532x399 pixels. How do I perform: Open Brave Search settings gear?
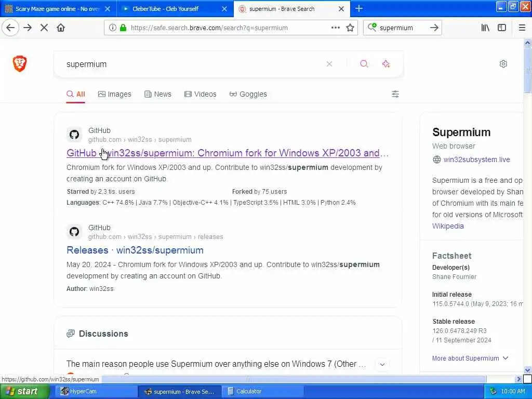pos(503,64)
